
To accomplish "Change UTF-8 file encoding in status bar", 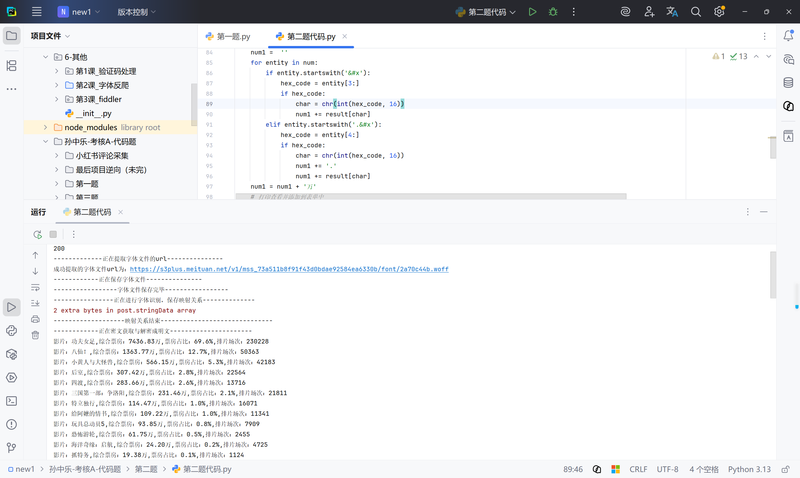I will click(667, 469).
